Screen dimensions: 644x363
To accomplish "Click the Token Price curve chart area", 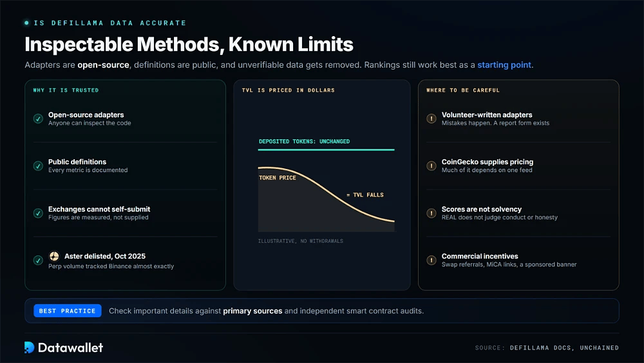I will click(x=326, y=199).
